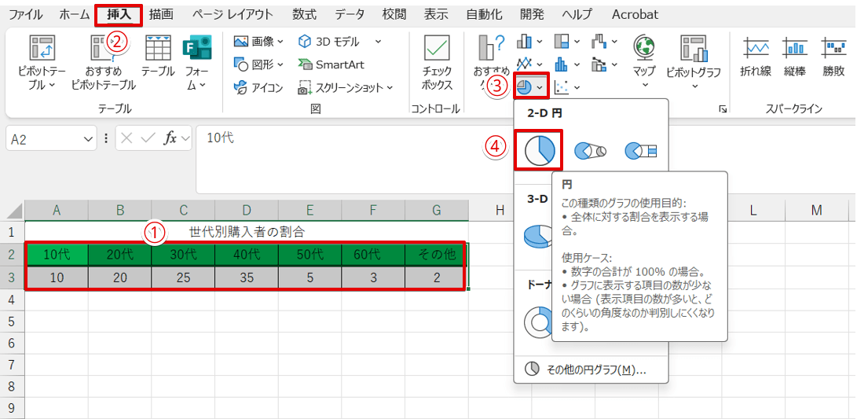This screenshot has height=419, width=868.
Task: Switch to the 挿入 ribbon tab
Action: [119, 14]
